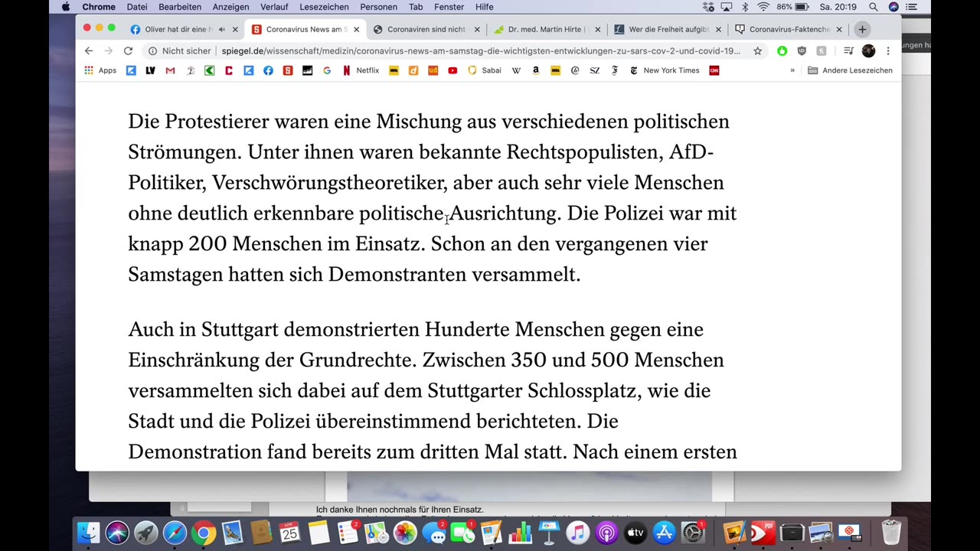This screenshot has height=551, width=980.
Task: Open Music app from the Dock
Action: tap(578, 533)
